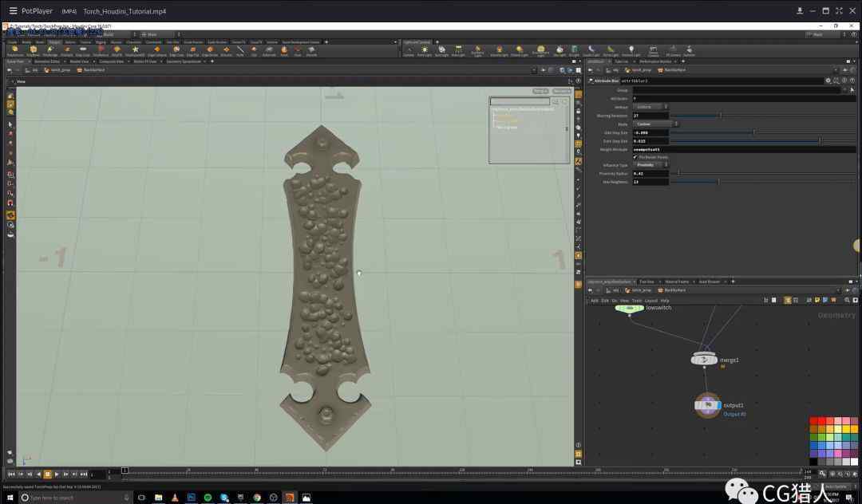
Task: Open the Tools menu in network editor
Action: [637, 301]
